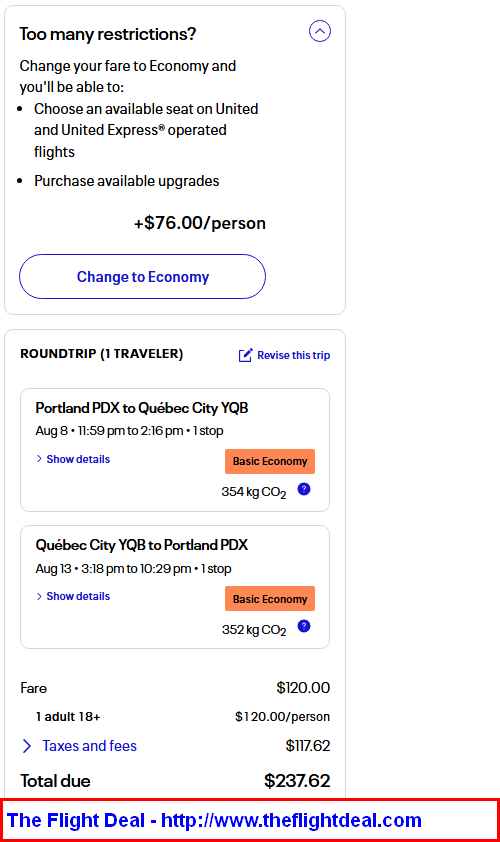The image size is (500, 842).
Task: Click the outbound flight's Basic Economy badge
Action: pyautogui.click(x=270, y=461)
